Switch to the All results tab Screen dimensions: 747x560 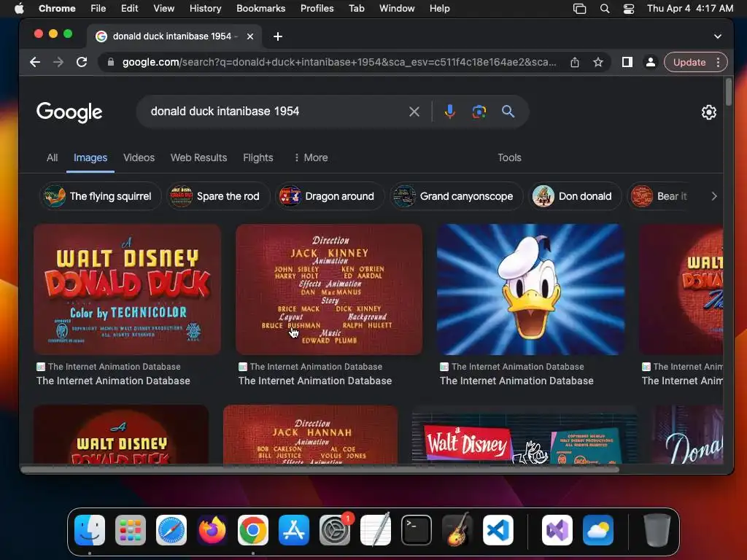coord(53,157)
